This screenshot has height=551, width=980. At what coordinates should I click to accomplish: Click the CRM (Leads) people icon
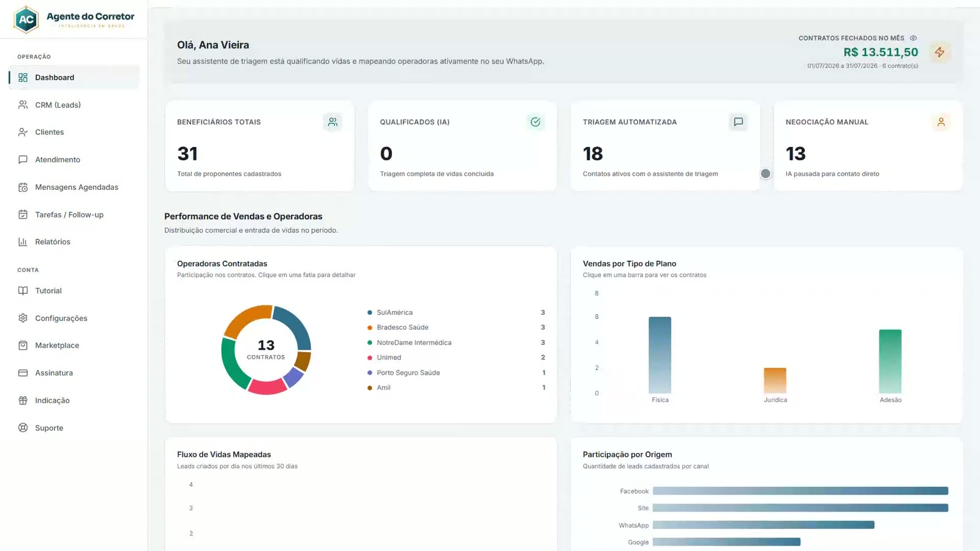click(x=23, y=105)
